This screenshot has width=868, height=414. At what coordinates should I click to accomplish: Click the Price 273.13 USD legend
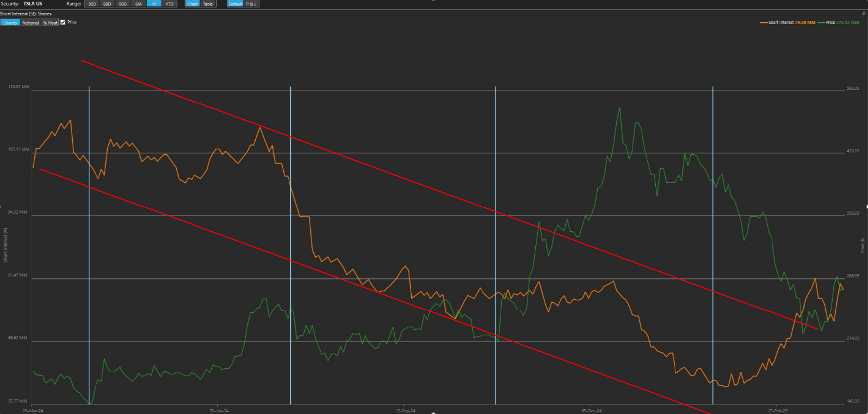(x=839, y=22)
